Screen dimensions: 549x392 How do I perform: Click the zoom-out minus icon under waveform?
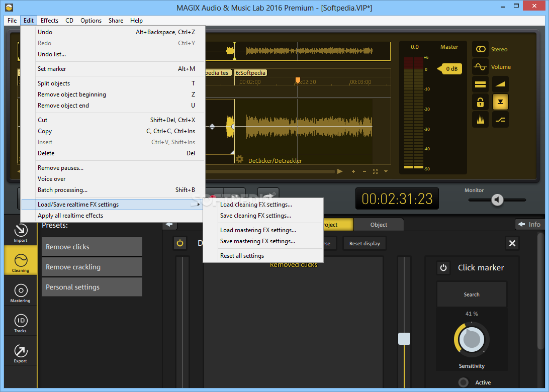click(364, 171)
